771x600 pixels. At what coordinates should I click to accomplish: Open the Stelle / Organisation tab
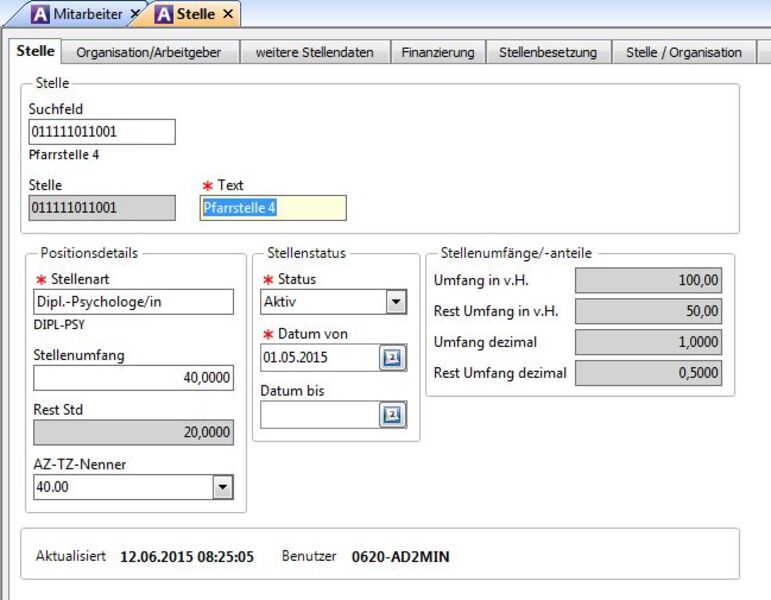tap(683, 52)
